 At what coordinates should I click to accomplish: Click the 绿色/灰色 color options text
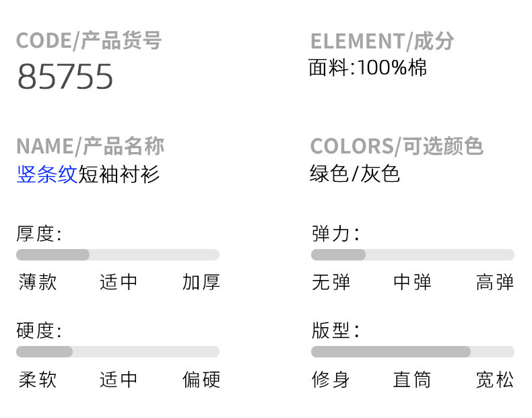355,174
